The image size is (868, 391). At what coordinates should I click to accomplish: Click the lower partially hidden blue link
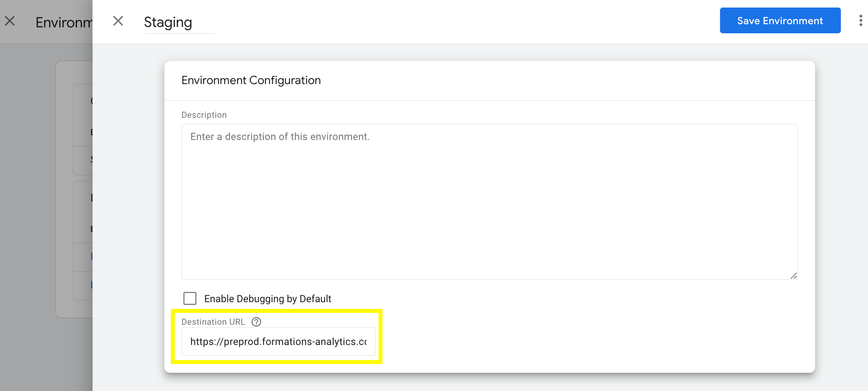tap(92, 285)
